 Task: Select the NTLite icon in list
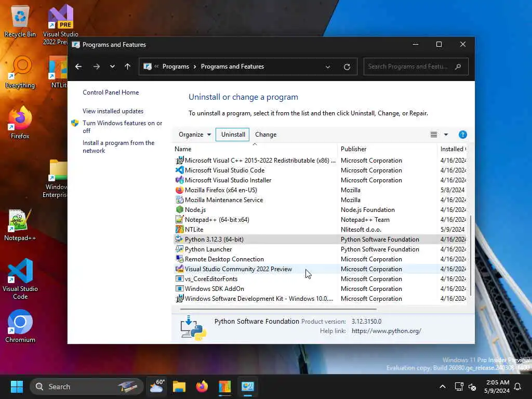pyautogui.click(x=179, y=229)
